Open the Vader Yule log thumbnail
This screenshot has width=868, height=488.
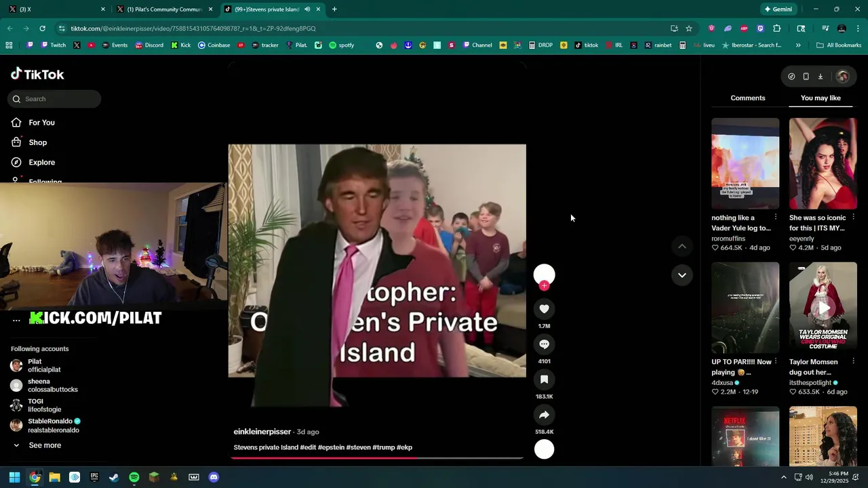745,163
